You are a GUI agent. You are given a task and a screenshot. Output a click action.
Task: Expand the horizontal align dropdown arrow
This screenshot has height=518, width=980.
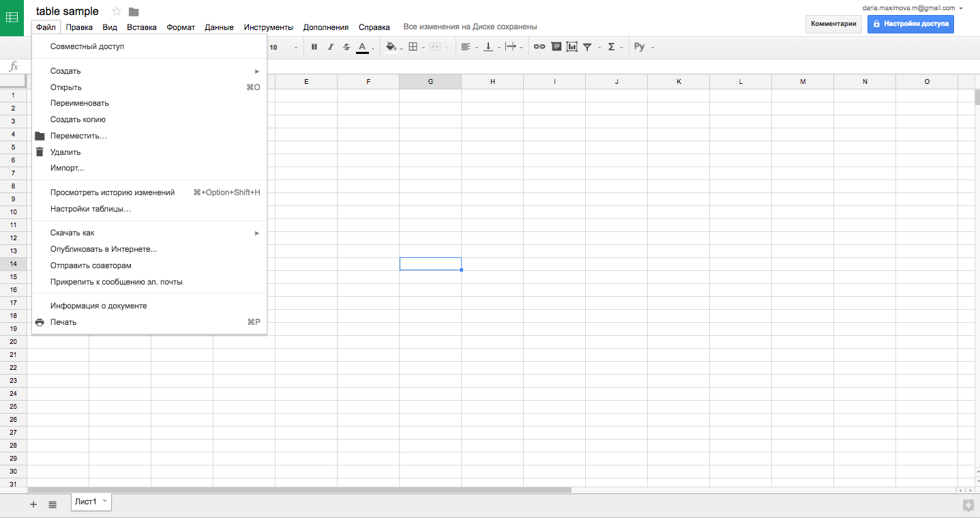click(x=476, y=48)
